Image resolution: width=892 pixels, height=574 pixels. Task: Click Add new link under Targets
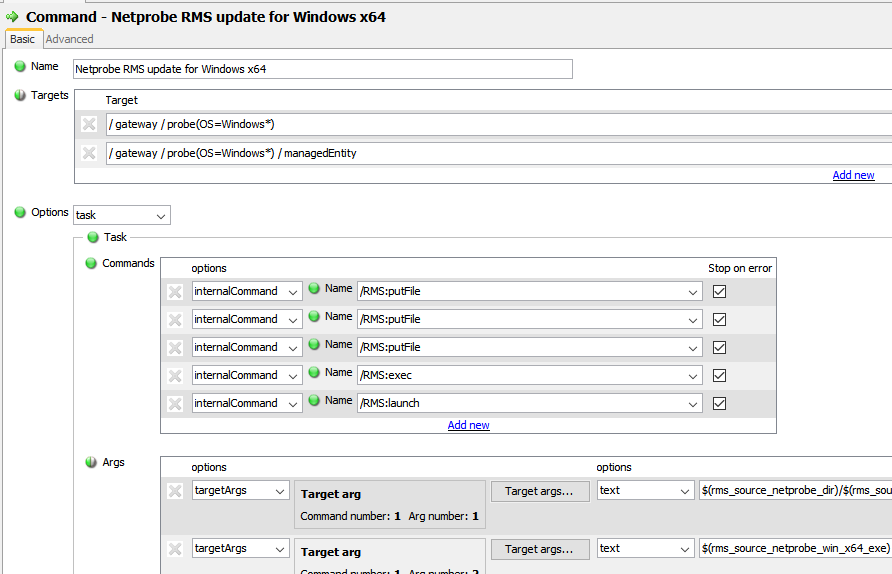853,175
